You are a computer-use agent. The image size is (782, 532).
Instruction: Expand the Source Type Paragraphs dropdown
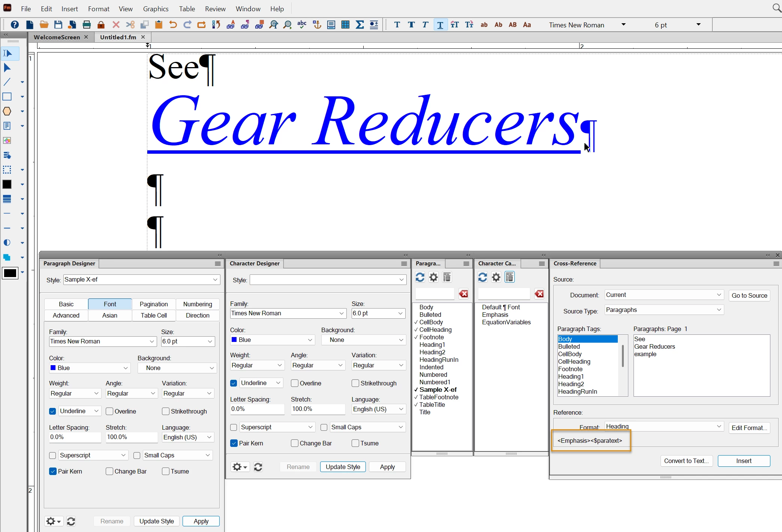(719, 310)
